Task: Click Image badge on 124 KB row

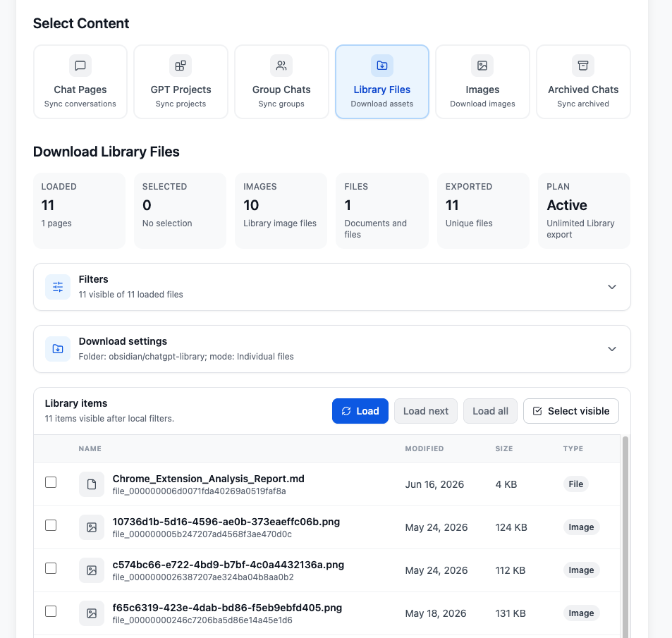Action: pos(581,527)
